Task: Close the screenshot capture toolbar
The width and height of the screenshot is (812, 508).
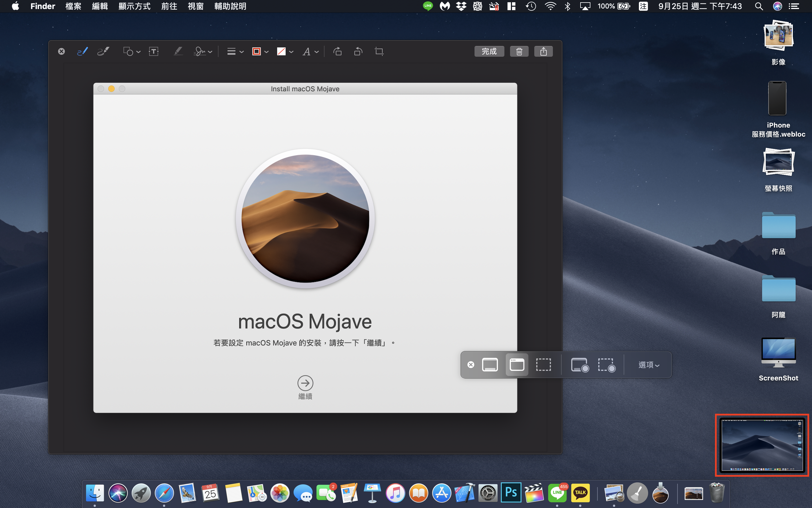Action: 471,365
